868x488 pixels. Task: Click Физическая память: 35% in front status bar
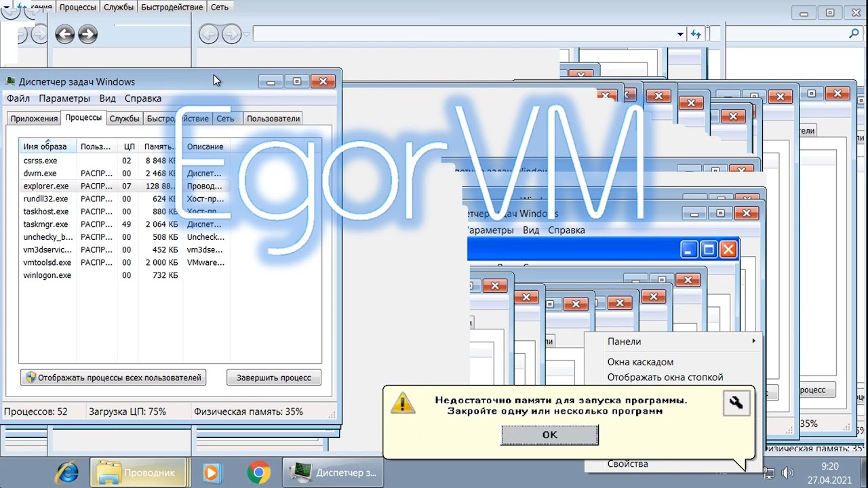click(x=248, y=411)
